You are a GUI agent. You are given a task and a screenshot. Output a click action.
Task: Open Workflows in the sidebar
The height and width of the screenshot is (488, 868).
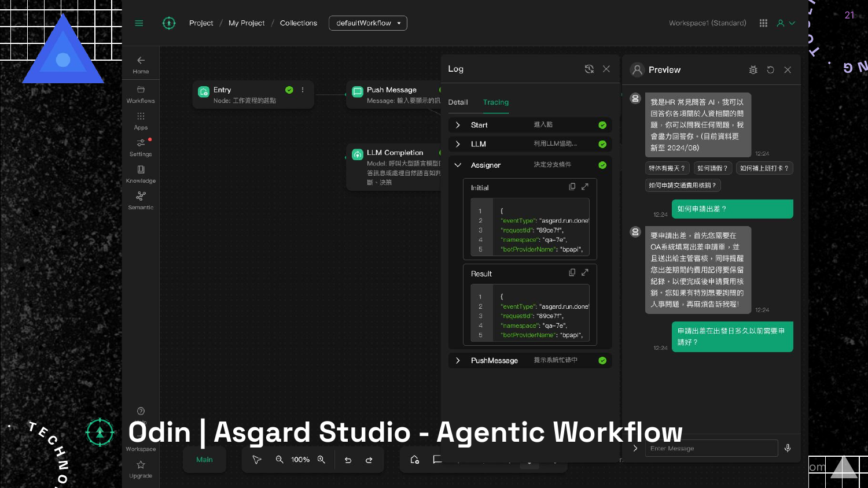pyautogui.click(x=141, y=95)
